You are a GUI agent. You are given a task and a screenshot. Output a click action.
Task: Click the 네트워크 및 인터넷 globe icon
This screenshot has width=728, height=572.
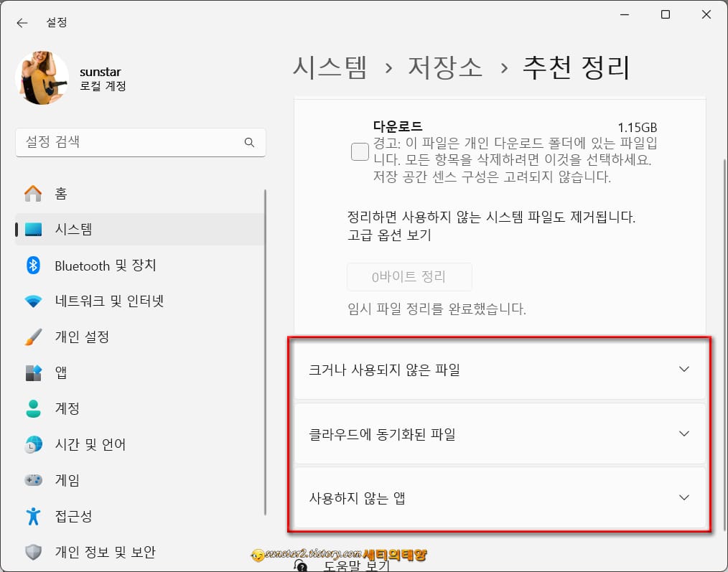(32, 301)
